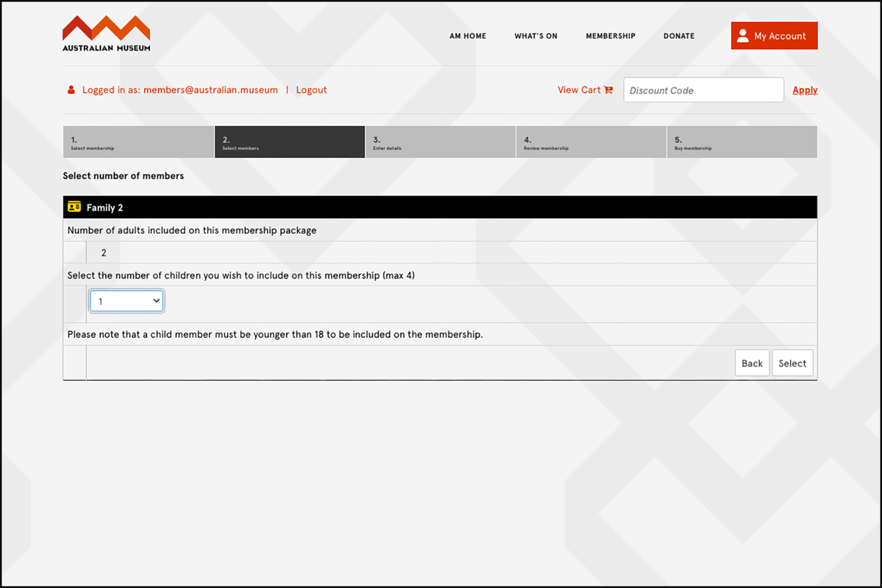Viewport: 882px width, 588px height.
Task: Open the DONATE menu item
Action: point(678,36)
